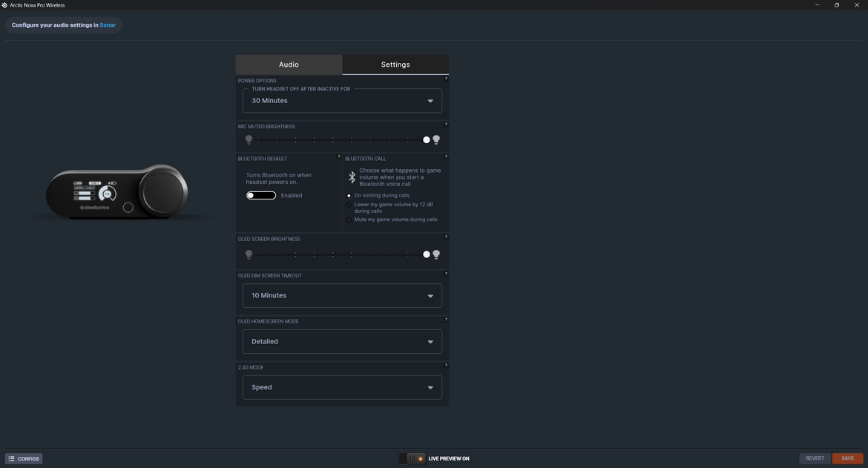Expand the OLED Dim Screen Timeout dropdown
The image size is (868, 468).
pos(342,296)
